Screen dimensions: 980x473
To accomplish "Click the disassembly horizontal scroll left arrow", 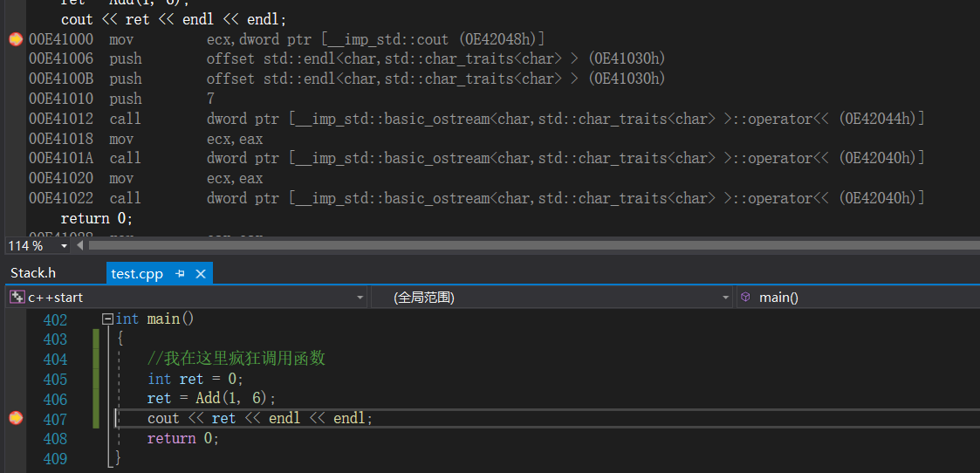I will tap(79, 245).
